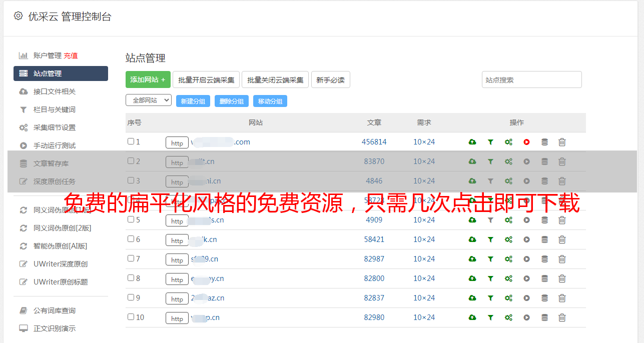644x343 pixels.
Task: Check the checkbox for row 5
Action: click(131, 219)
